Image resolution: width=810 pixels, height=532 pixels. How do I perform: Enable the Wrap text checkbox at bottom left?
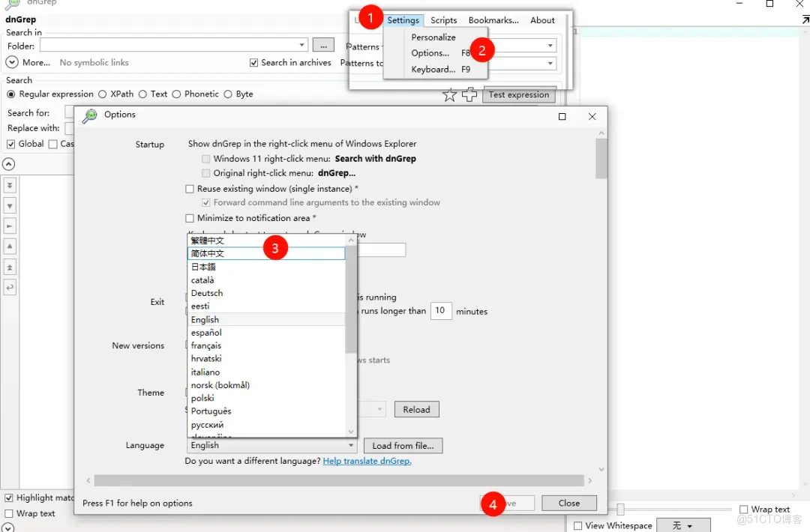9,513
